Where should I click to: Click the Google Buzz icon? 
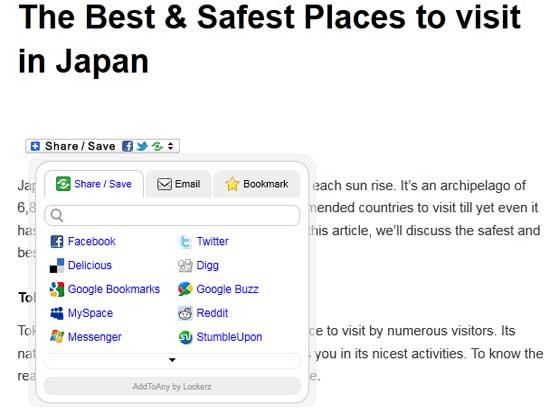click(185, 289)
